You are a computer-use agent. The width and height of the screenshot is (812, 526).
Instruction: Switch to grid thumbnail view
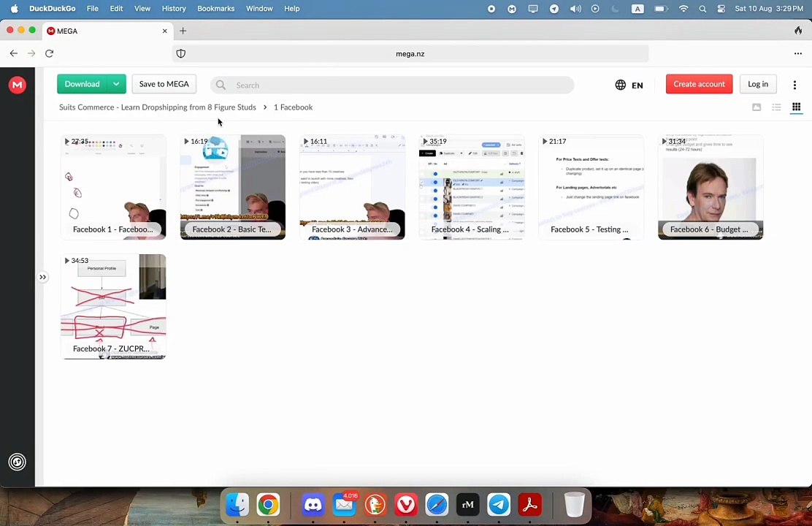796,107
